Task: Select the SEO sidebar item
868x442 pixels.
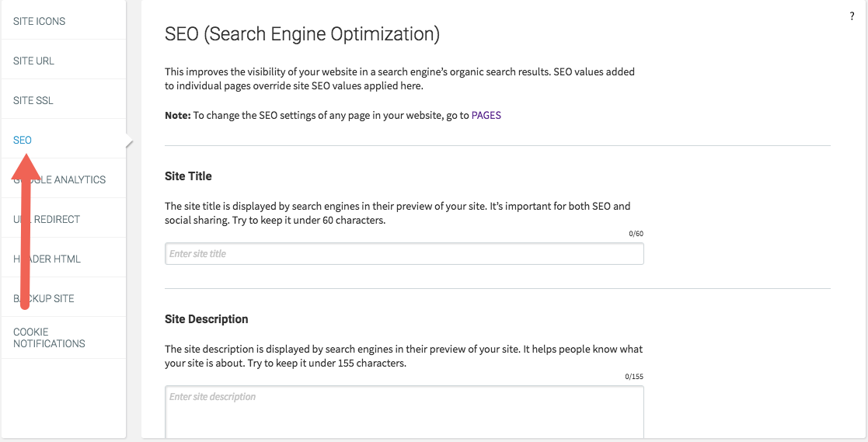Action: point(23,140)
